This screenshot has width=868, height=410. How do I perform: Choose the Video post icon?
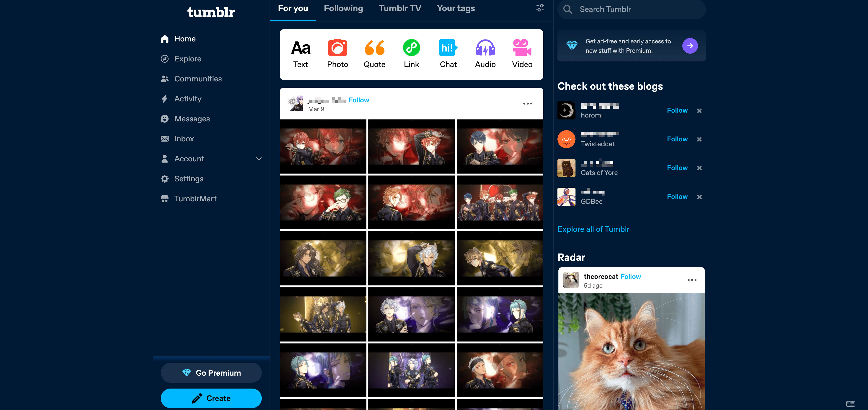[x=522, y=48]
